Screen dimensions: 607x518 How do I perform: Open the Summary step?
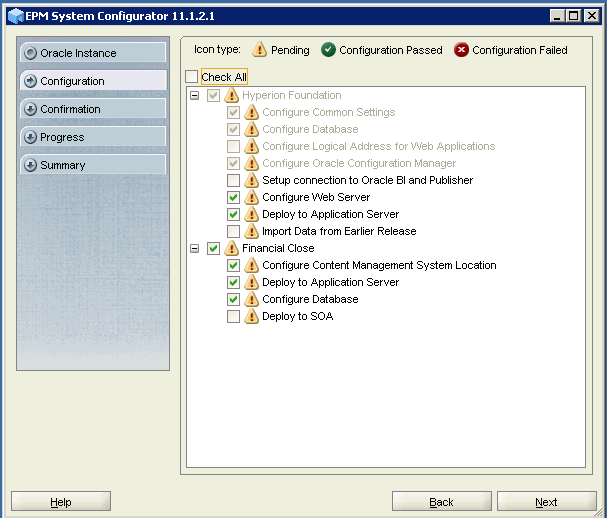click(x=93, y=165)
